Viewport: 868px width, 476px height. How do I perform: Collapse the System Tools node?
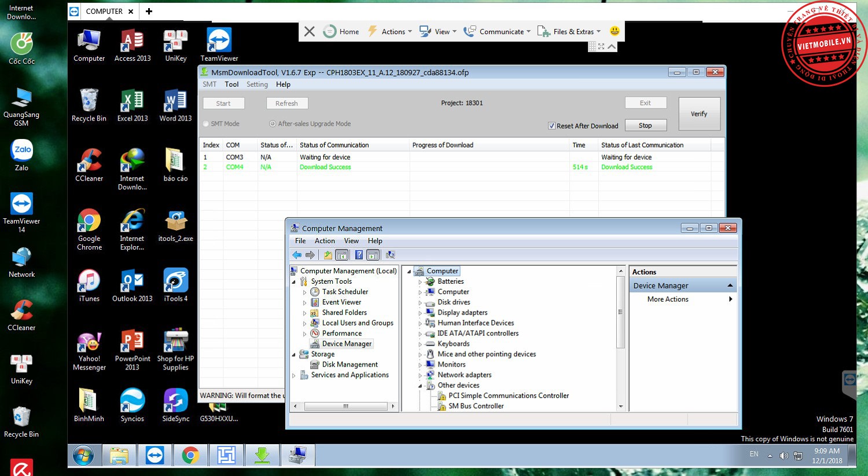pos(294,281)
